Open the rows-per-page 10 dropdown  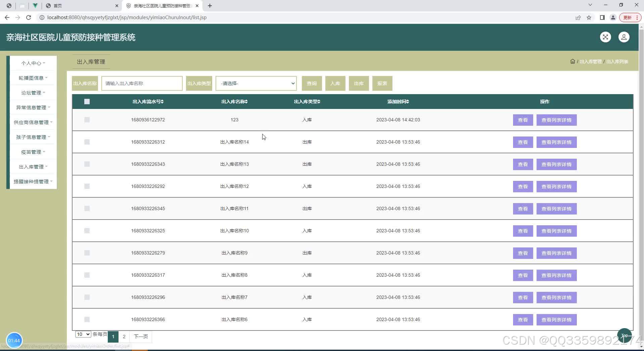coord(83,334)
